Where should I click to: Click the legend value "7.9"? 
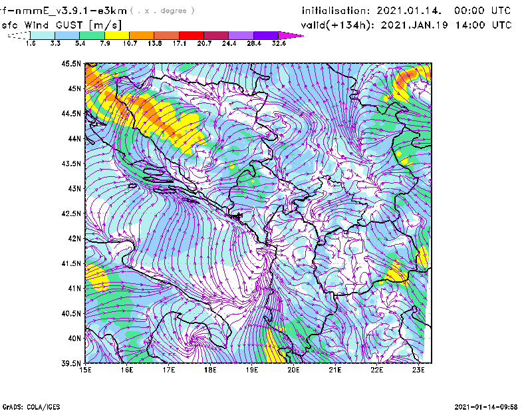[105, 43]
